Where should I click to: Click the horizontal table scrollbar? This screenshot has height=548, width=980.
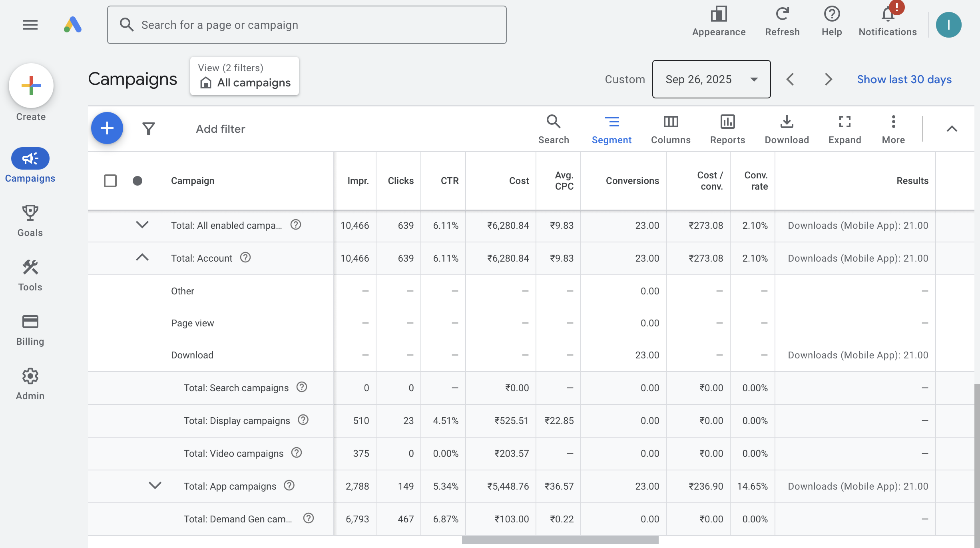(x=560, y=540)
